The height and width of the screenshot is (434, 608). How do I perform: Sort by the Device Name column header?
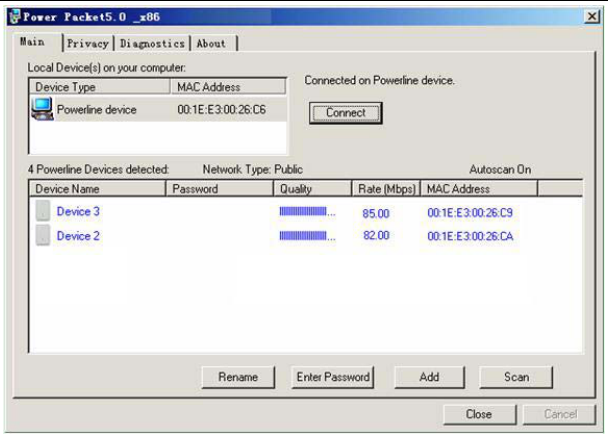pos(97,189)
